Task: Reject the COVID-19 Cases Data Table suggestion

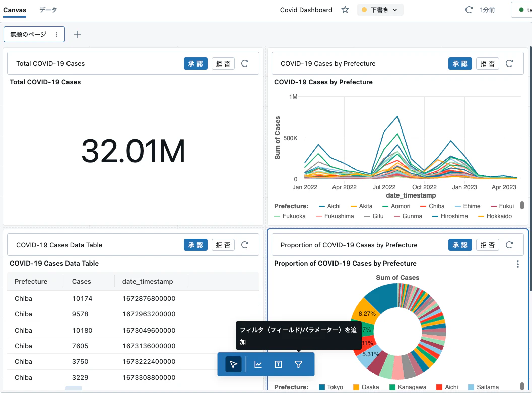Action: click(223, 245)
